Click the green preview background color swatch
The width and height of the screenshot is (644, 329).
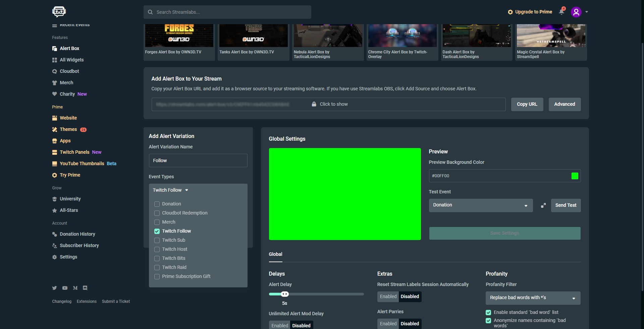[575, 176]
